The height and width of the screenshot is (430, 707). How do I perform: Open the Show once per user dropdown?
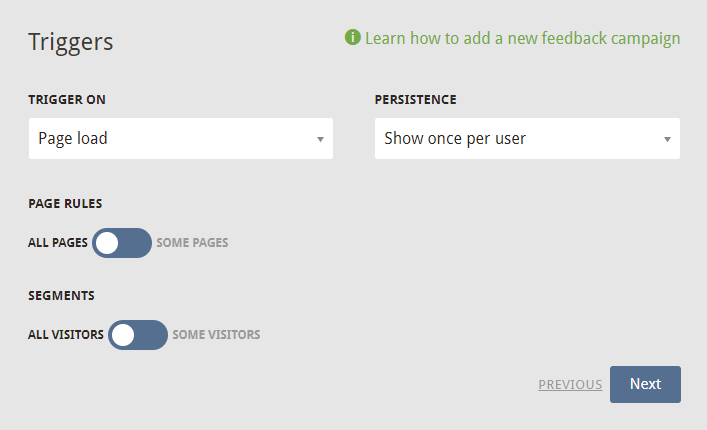pos(527,138)
